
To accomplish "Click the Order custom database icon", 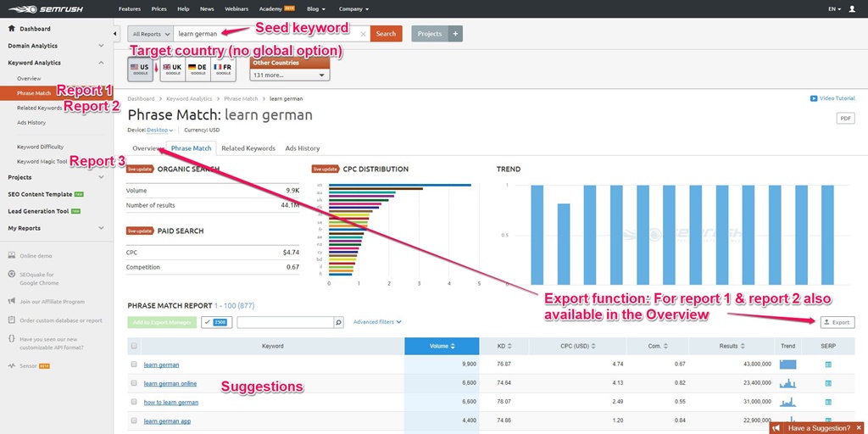I will (12, 320).
